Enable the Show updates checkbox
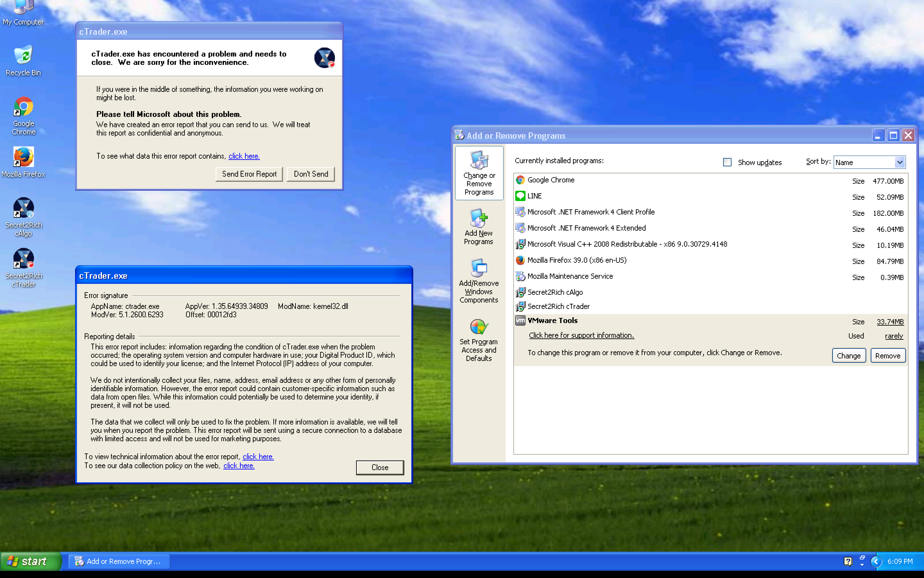This screenshot has height=578, width=924. click(727, 162)
